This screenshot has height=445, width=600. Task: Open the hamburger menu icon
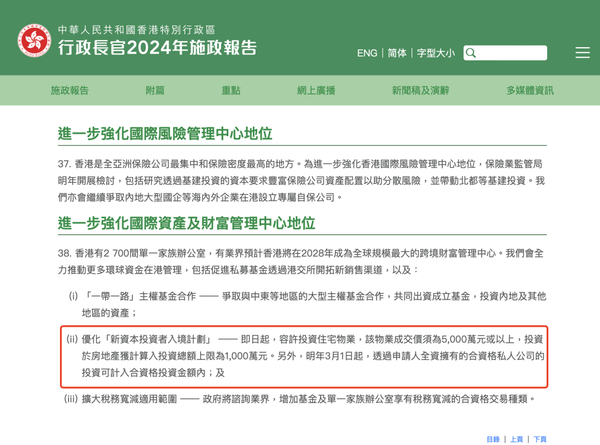[x=582, y=53]
